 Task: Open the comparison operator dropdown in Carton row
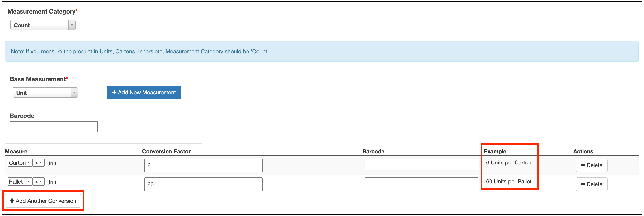coord(39,163)
